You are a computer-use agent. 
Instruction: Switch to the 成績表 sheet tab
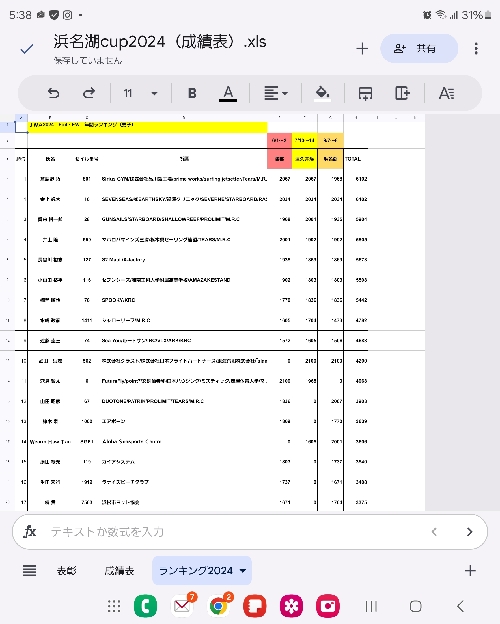point(119,571)
